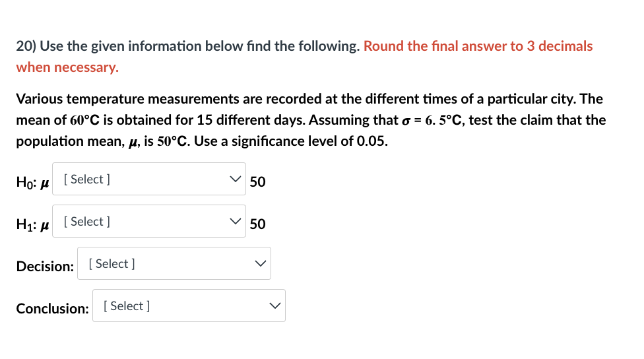Click the value 50 after the H1 dropdown
644x359 pixels.
coord(257,224)
